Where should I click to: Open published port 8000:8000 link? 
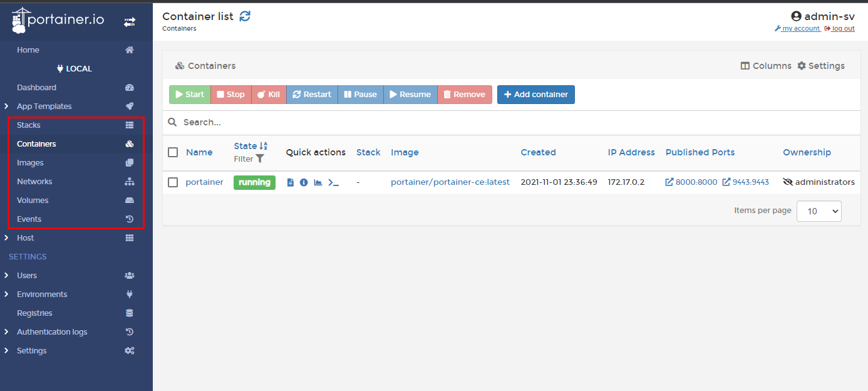691,182
